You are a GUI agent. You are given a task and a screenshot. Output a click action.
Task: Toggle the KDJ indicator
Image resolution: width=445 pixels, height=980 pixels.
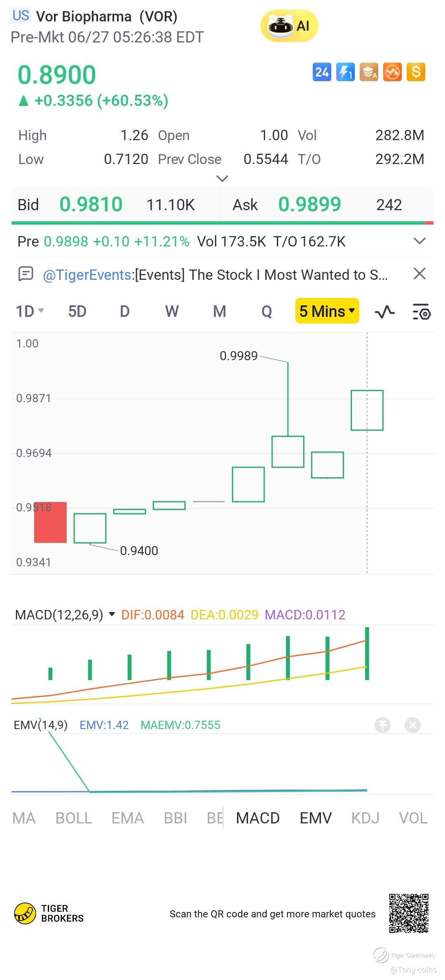click(x=365, y=818)
